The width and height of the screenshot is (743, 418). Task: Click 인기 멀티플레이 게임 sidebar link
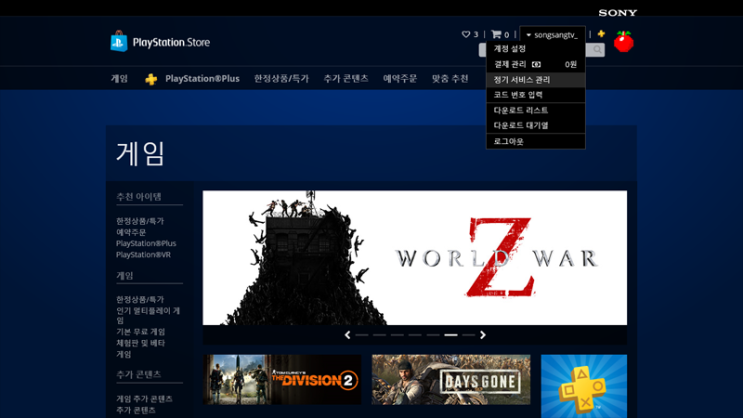pos(148,316)
